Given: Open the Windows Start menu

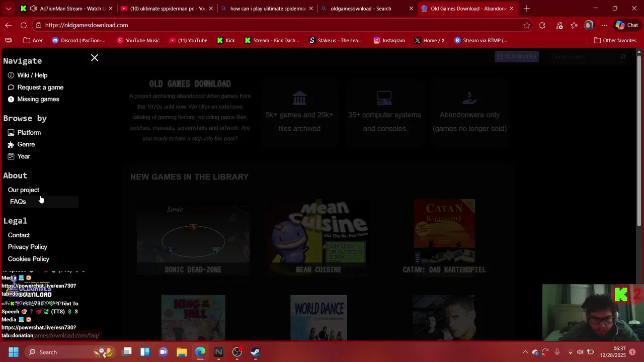Looking at the screenshot, I should [x=14, y=352].
